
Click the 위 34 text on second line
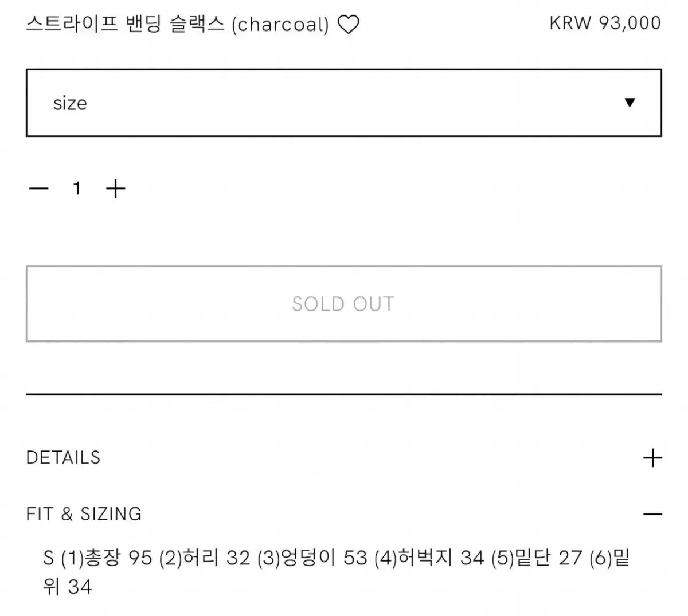67,587
